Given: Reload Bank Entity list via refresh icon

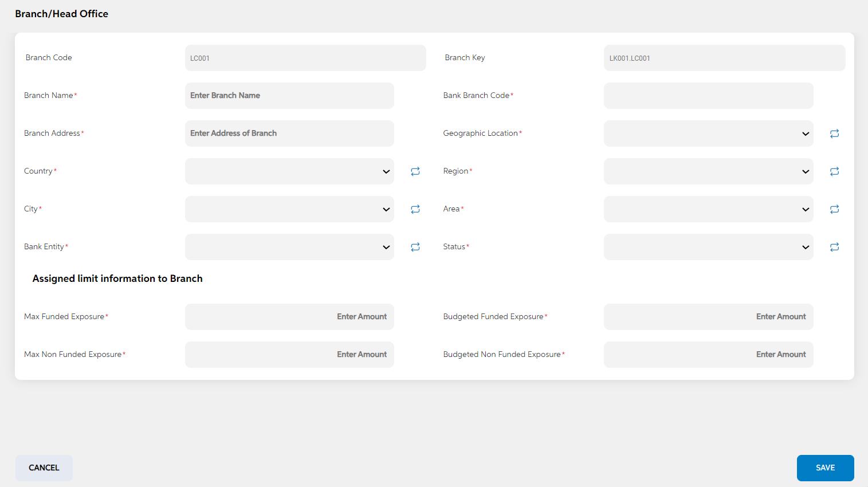Looking at the screenshot, I should (415, 247).
